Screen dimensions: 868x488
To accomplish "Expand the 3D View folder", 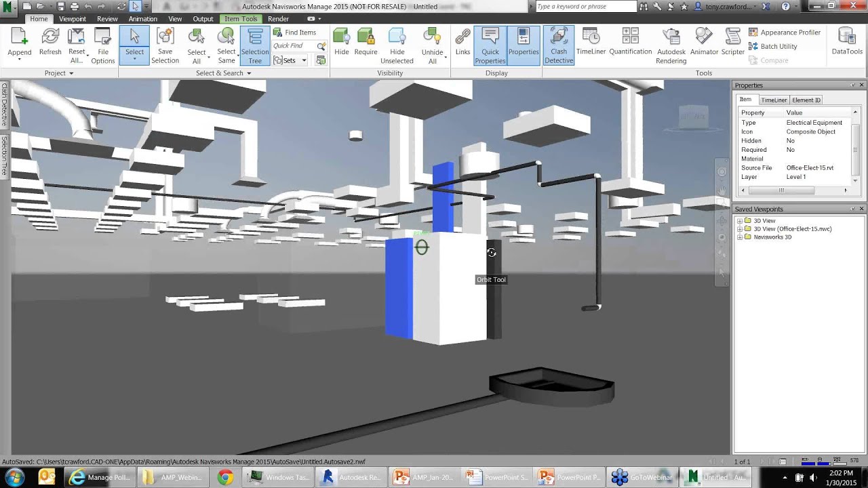I will 740,221.
